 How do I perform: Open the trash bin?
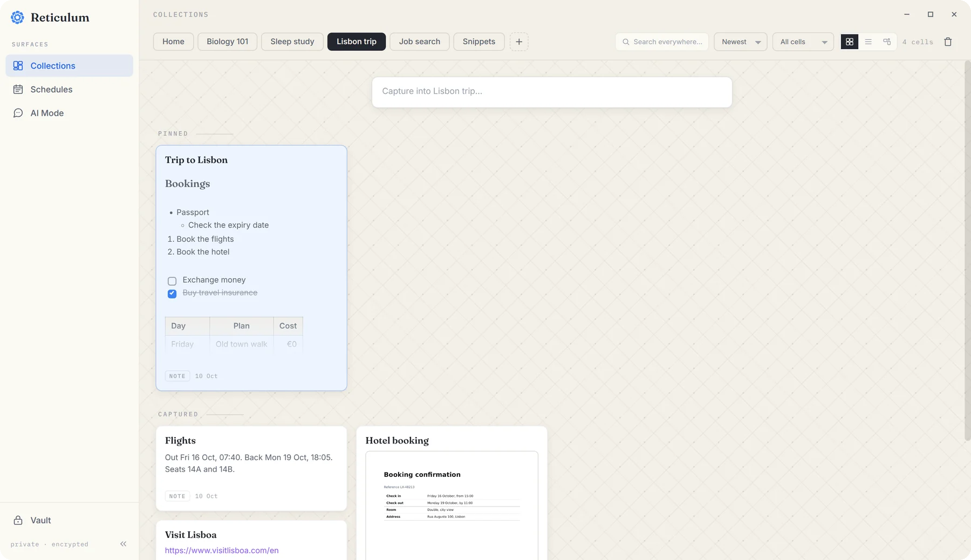coord(948,42)
